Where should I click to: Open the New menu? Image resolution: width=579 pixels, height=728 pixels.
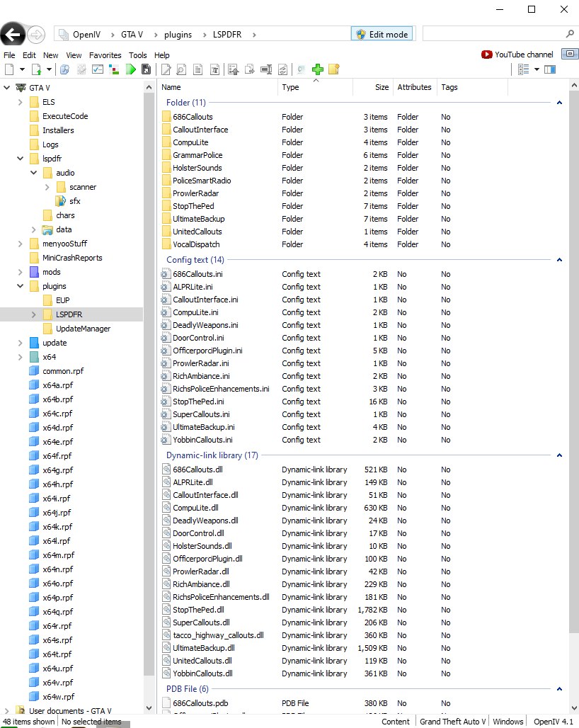click(50, 55)
